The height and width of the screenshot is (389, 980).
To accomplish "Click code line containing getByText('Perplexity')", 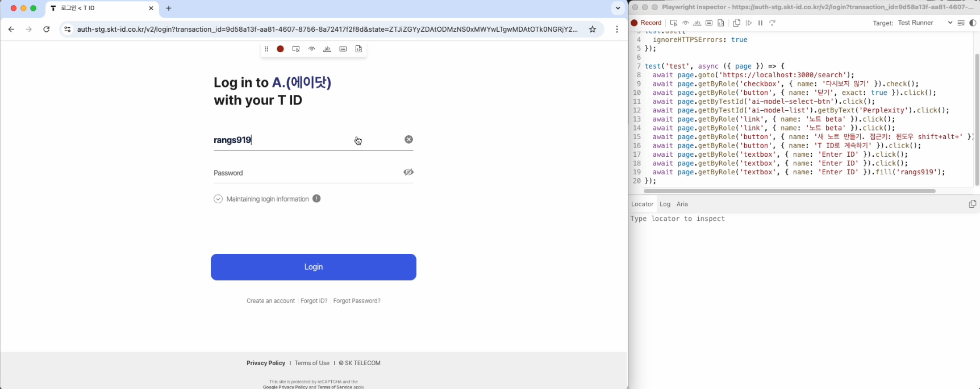I will (801, 110).
